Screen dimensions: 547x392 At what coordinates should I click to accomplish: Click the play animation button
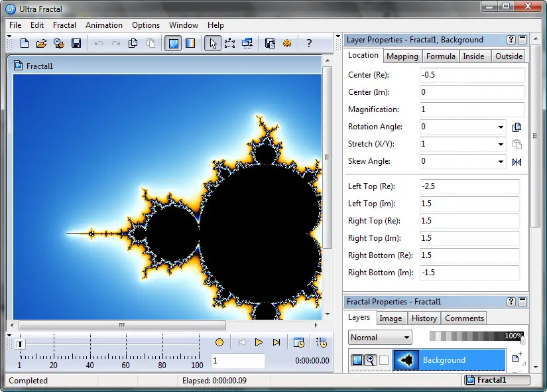pos(259,342)
